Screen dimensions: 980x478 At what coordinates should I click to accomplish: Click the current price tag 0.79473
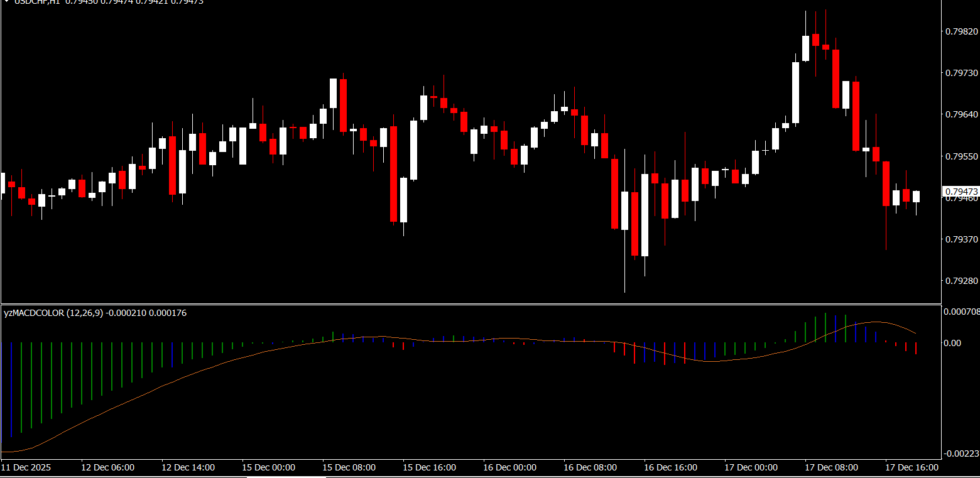tap(961, 191)
